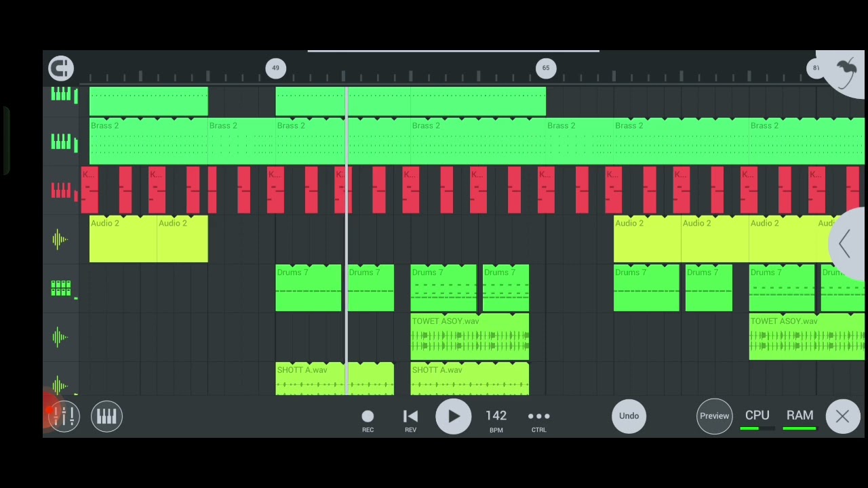Check the RAM meter
The image size is (868, 488).
(x=800, y=420)
